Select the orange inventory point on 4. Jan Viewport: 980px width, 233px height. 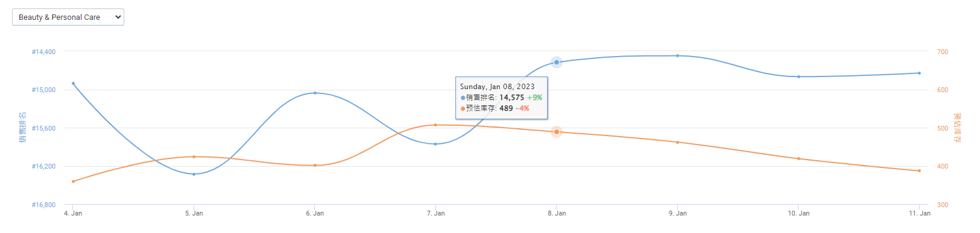(x=74, y=181)
